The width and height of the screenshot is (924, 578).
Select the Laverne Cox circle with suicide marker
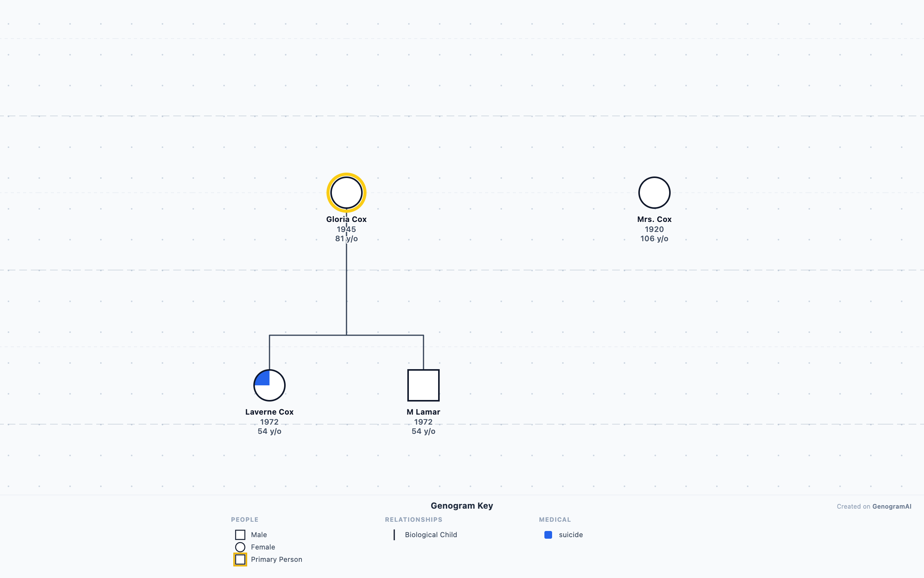pyautogui.click(x=269, y=385)
